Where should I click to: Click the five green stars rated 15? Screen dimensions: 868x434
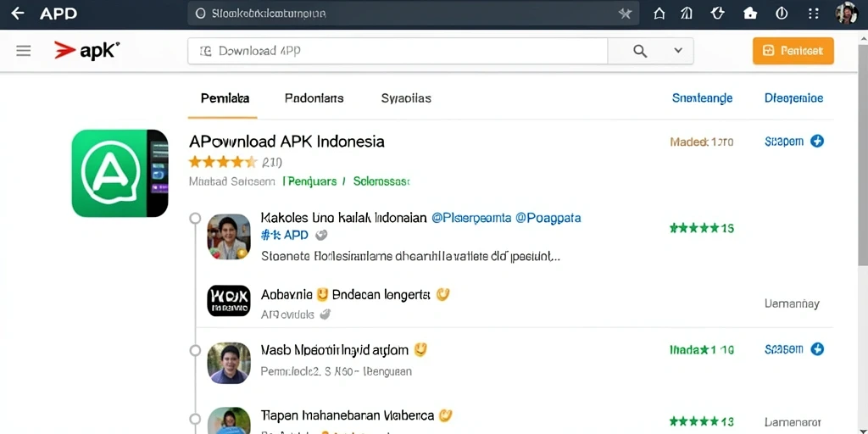click(x=701, y=227)
